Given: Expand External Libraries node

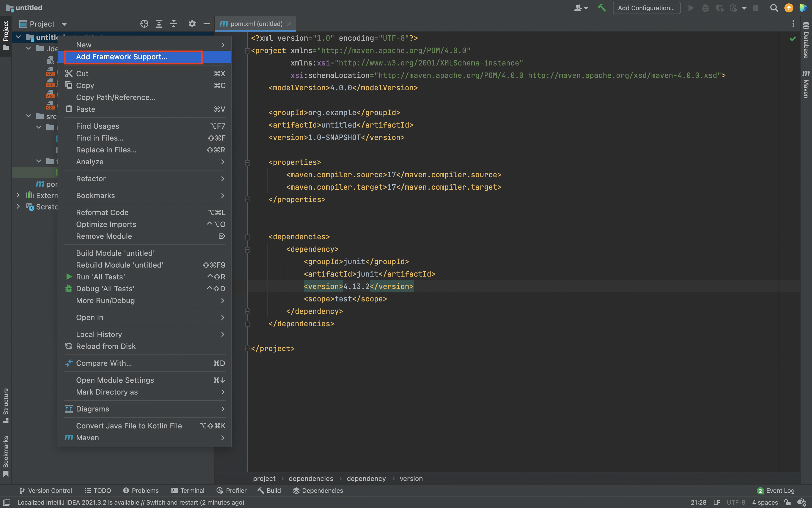Looking at the screenshot, I should [x=18, y=195].
